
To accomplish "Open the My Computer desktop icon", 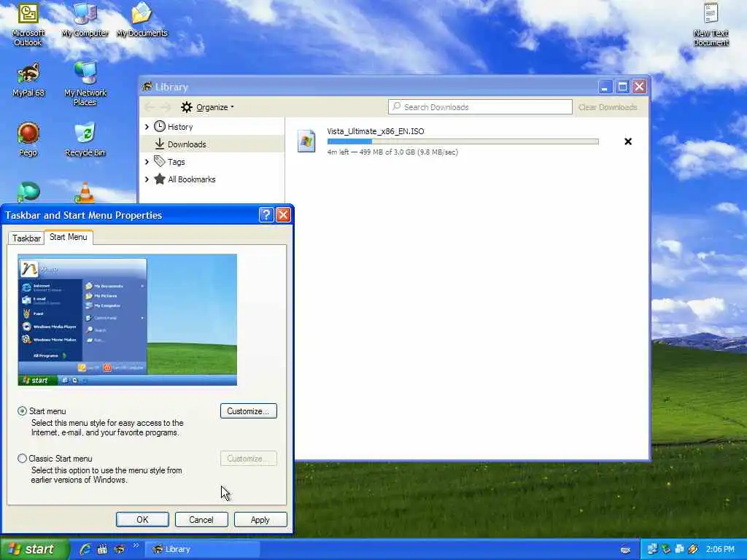I will (85, 21).
